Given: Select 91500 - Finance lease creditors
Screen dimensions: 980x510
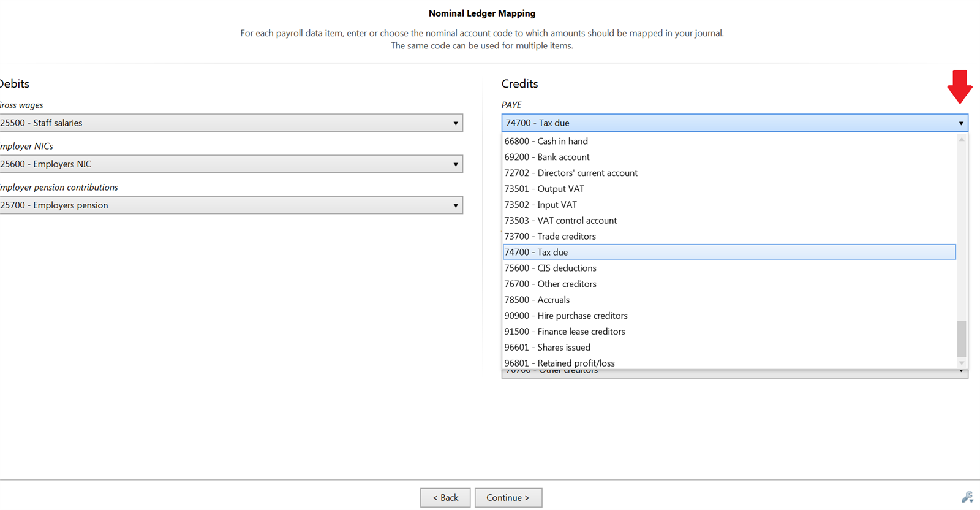Looking at the screenshot, I should (729, 332).
